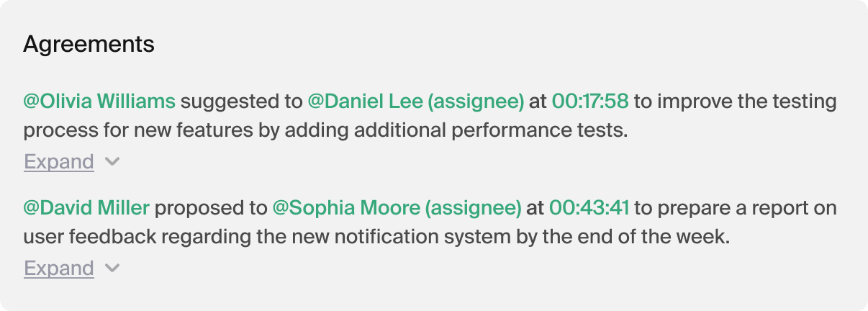Expand the David Miller agreement details
This screenshot has width=868, height=311.
59,269
